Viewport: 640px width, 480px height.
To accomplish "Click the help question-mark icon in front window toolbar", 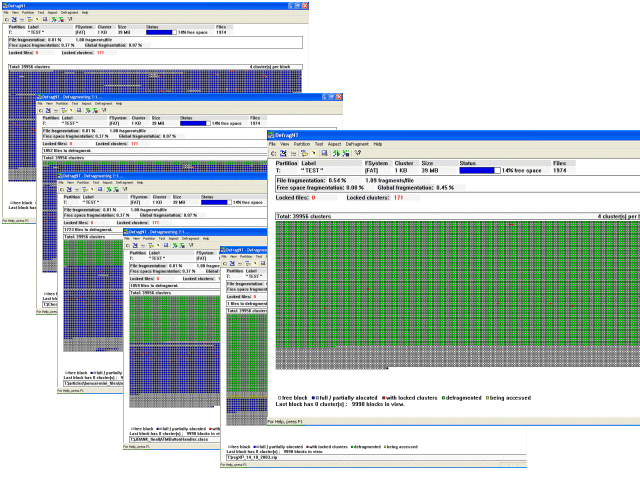I will (358, 153).
